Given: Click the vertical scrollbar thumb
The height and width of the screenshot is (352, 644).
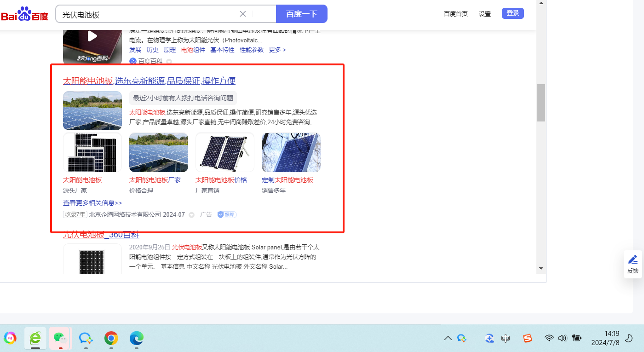Looking at the screenshot, I should coord(541,103).
